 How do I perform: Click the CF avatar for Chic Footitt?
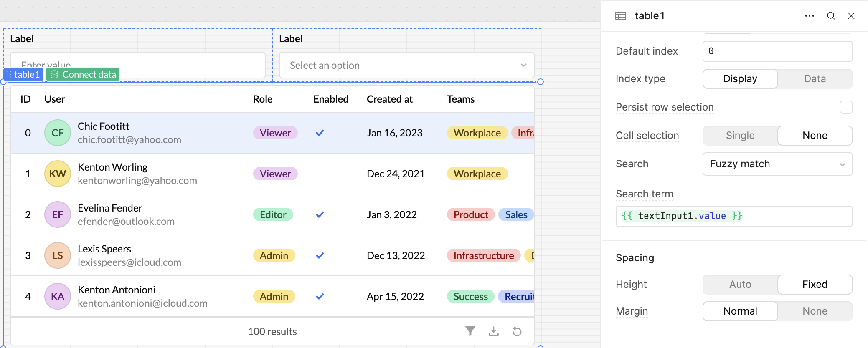[x=58, y=133]
